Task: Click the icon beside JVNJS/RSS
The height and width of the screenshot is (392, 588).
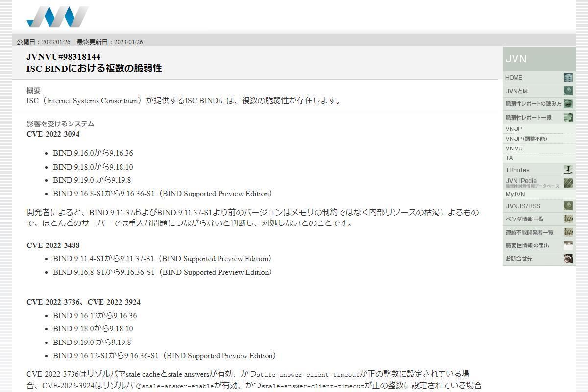Action: coord(568,206)
